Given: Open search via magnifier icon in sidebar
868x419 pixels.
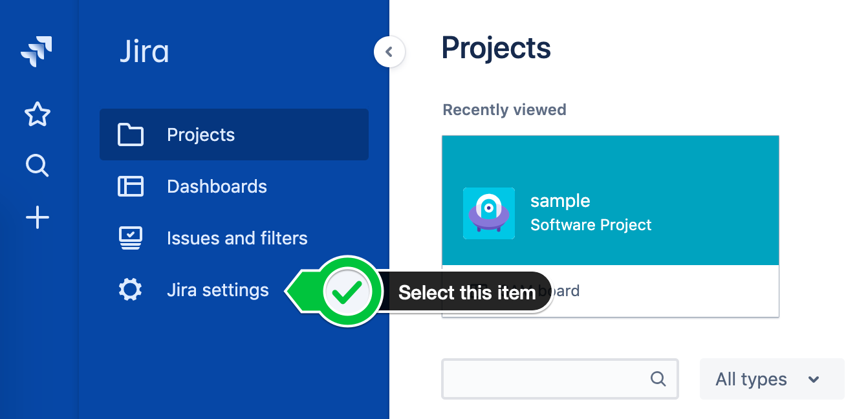Looking at the screenshot, I should [x=37, y=166].
